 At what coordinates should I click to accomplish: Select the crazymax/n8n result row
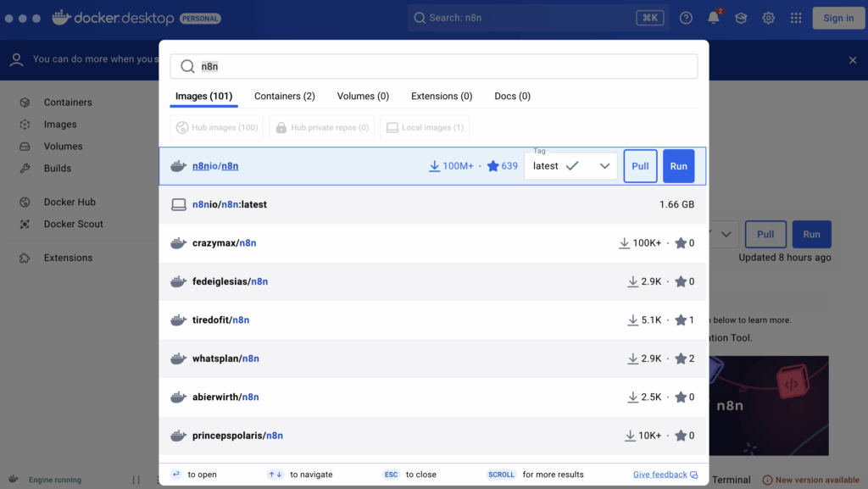(x=433, y=243)
